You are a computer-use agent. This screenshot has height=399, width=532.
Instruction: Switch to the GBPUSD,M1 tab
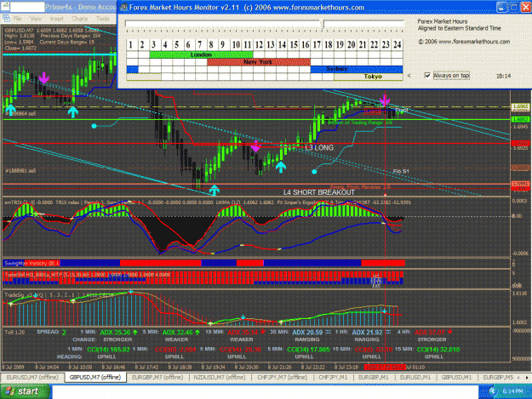456,377
